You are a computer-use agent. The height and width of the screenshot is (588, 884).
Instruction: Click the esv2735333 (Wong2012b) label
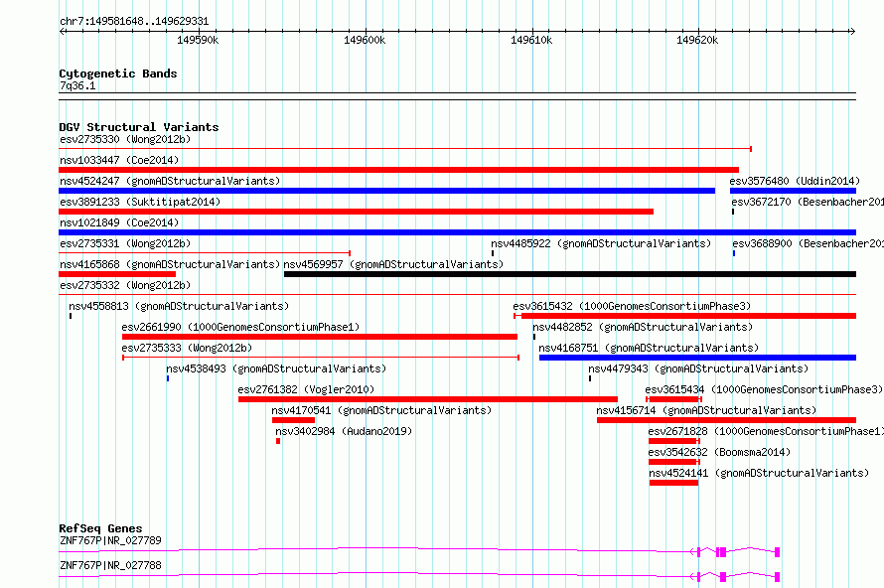tap(187, 348)
